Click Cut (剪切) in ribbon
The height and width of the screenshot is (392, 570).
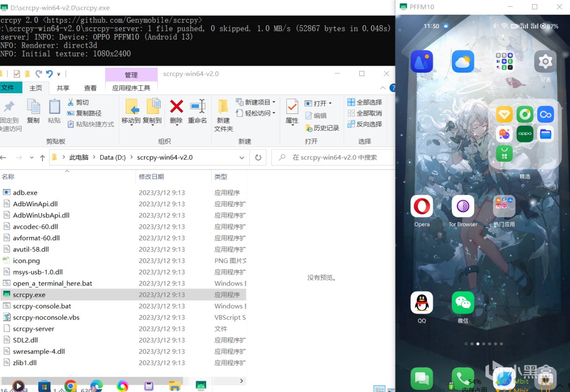[x=78, y=102]
